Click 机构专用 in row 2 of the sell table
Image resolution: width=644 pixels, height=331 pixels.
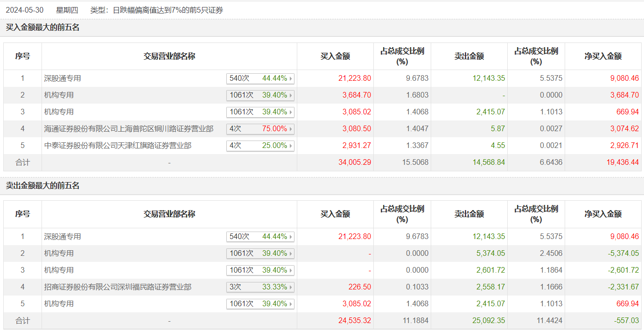(59, 254)
